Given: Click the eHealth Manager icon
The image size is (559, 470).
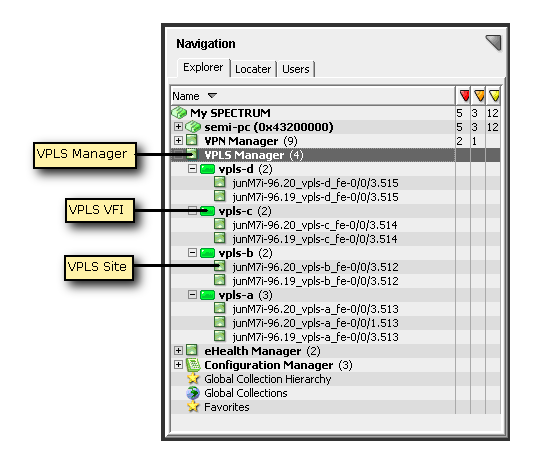Looking at the screenshot, I should pos(192,350).
